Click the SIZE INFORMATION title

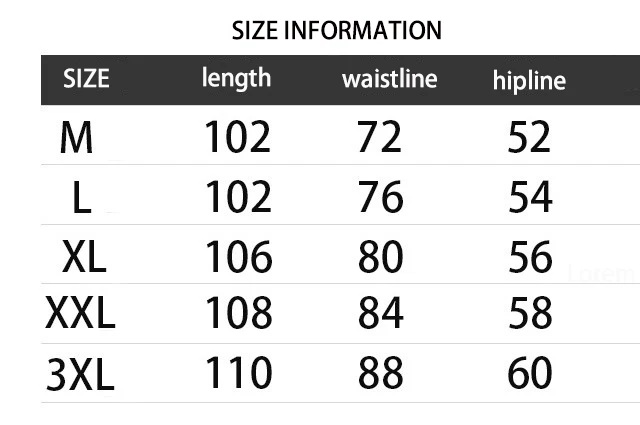pos(336,30)
